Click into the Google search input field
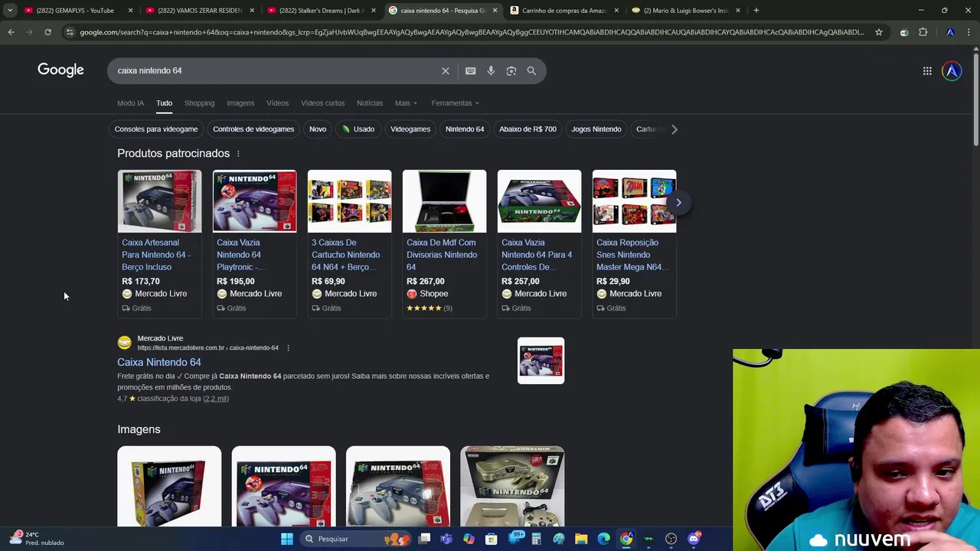 276,70
